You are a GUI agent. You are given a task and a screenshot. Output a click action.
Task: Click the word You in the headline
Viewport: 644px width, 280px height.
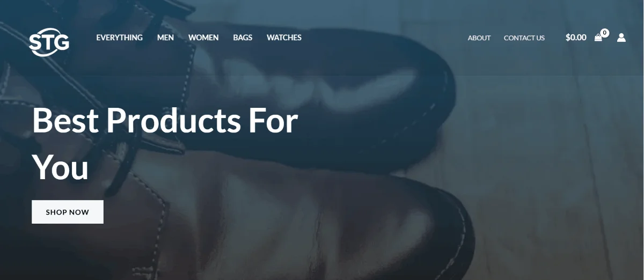pos(60,167)
